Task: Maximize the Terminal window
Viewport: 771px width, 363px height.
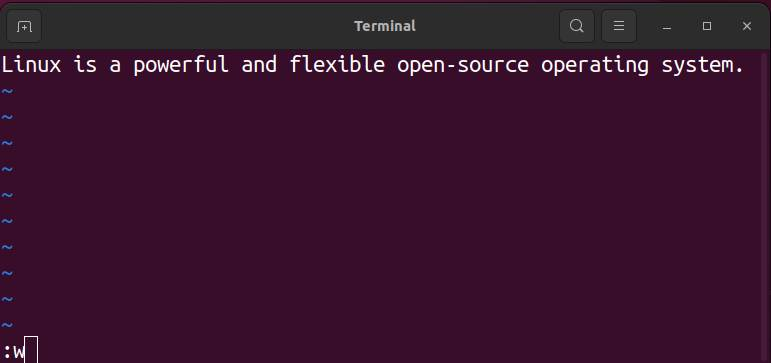Action: (707, 26)
